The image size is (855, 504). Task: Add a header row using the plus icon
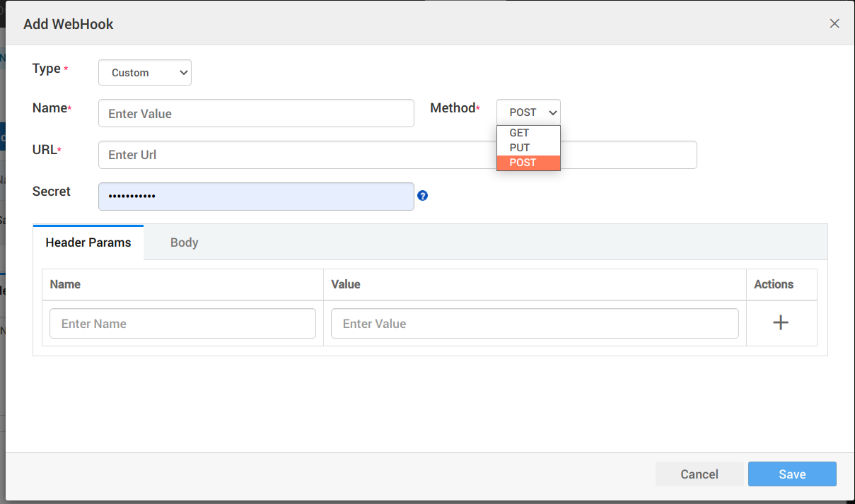781,322
